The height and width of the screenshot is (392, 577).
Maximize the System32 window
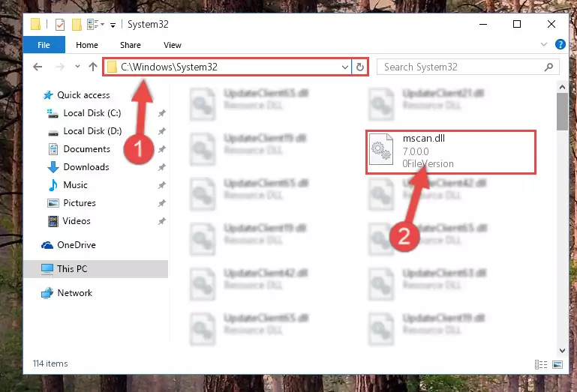tap(517, 24)
